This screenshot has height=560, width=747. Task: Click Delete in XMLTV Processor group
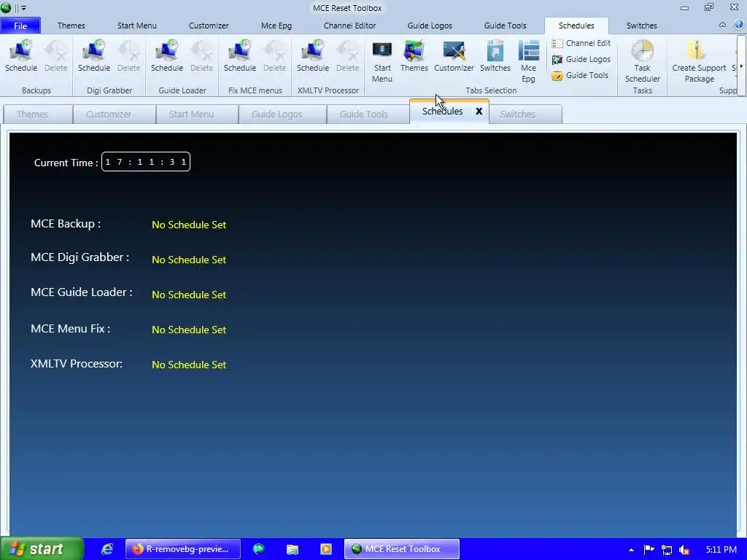[x=347, y=56]
